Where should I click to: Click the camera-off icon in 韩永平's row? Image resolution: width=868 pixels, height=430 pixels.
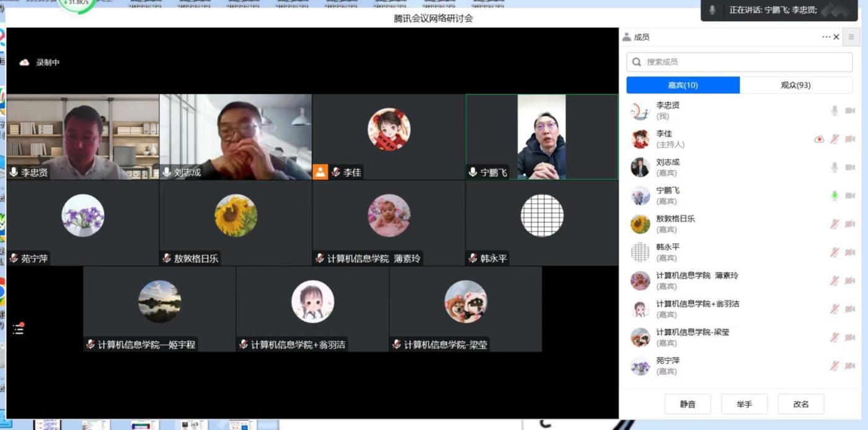click(849, 253)
